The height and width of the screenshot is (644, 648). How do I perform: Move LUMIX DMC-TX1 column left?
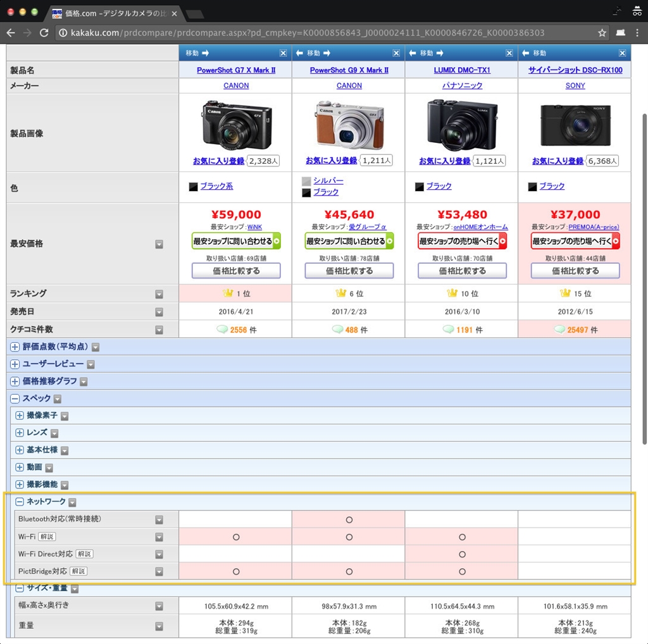pos(413,53)
